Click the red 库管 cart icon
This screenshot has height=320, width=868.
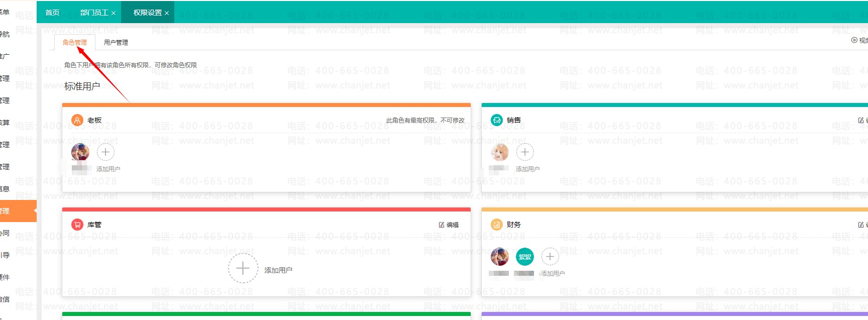(x=77, y=225)
